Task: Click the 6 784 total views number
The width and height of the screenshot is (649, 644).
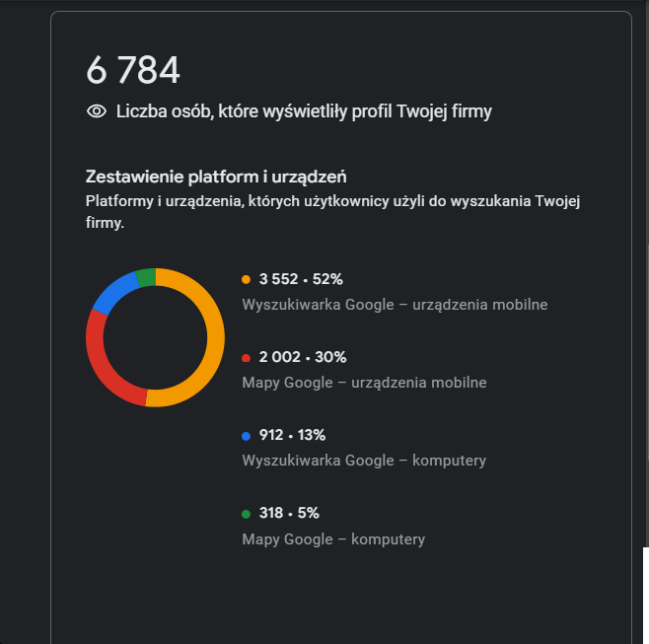Action: (133, 70)
